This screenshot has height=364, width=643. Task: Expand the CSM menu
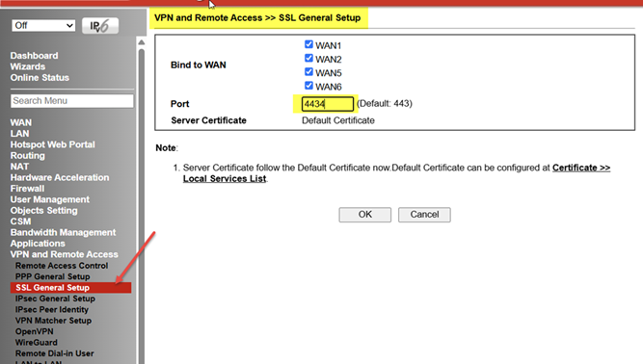pyautogui.click(x=20, y=221)
